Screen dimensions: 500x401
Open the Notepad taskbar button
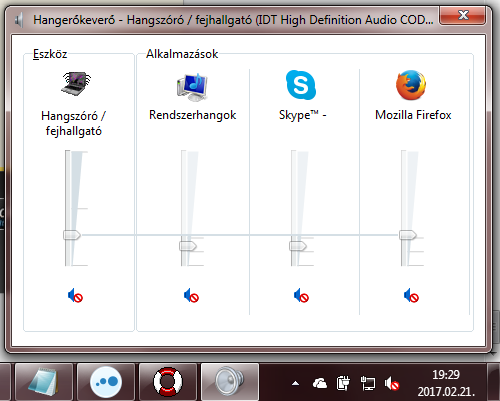44,382
